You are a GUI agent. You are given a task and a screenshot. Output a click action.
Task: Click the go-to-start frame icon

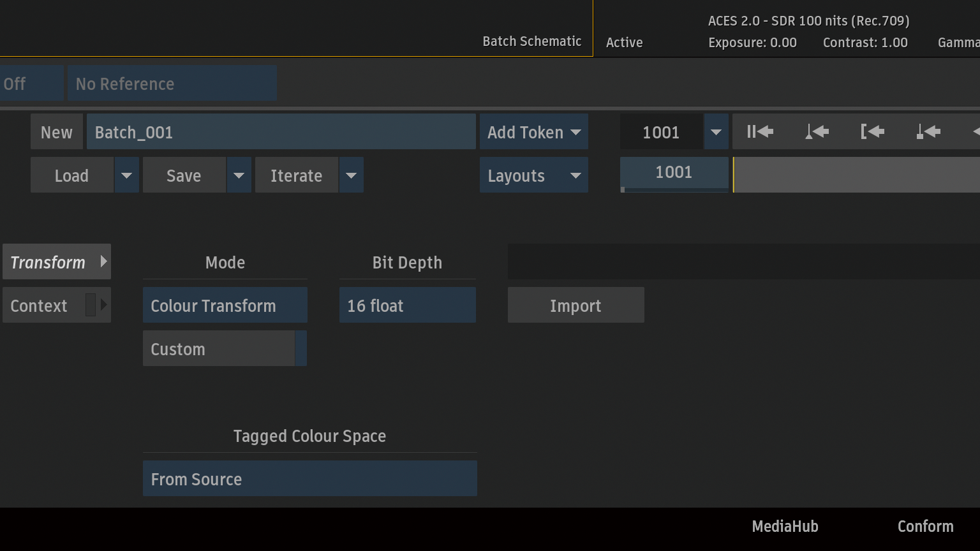(x=760, y=132)
